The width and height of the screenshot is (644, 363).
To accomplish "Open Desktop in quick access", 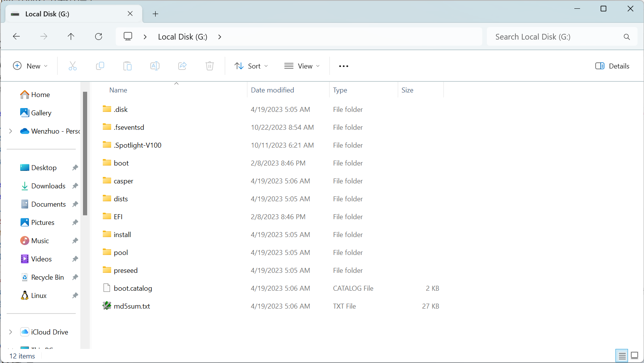I will [38, 167].
